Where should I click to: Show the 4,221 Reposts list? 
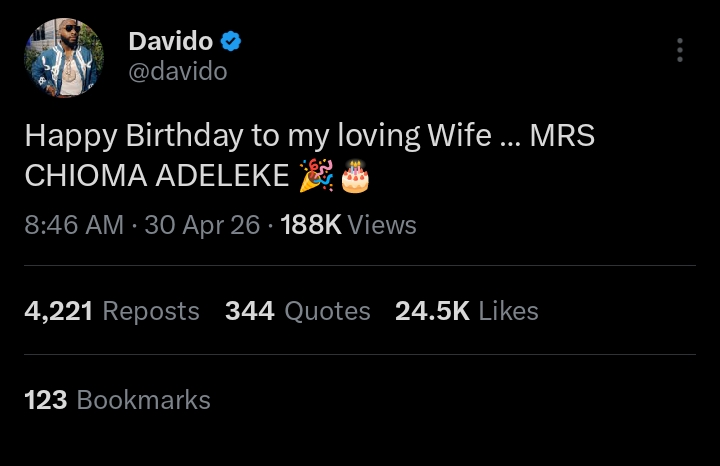tap(112, 311)
